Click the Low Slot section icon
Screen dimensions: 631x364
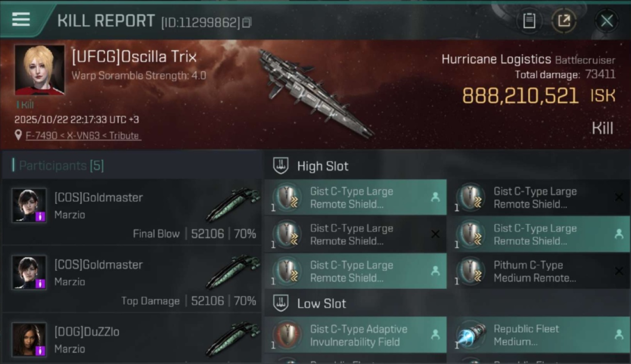pos(281,303)
